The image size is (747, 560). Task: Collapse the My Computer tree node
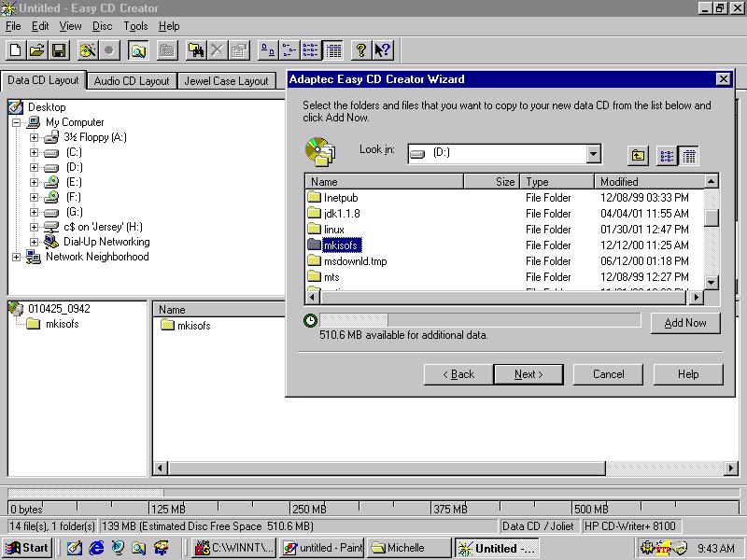coord(16,122)
